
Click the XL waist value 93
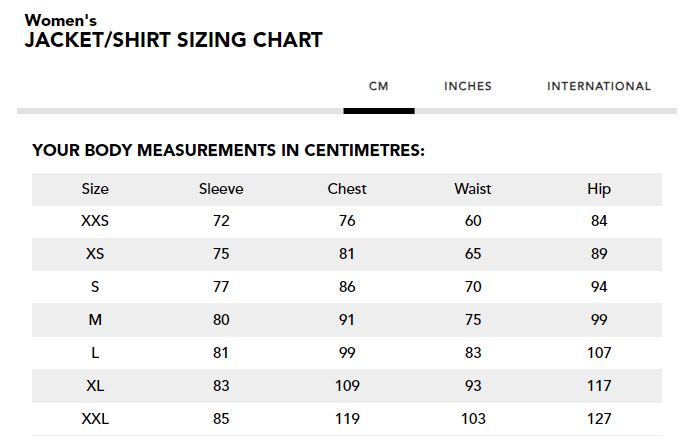pyautogui.click(x=473, y=386)
